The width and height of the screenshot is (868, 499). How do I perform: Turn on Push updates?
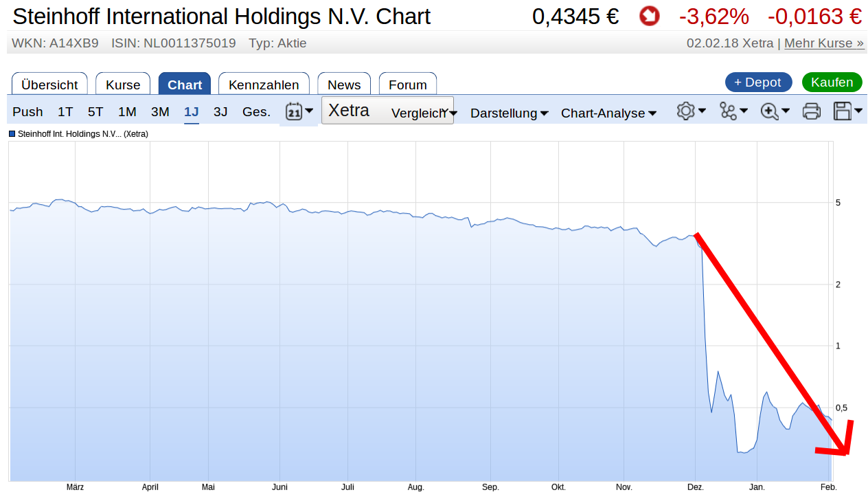[27, 111]
